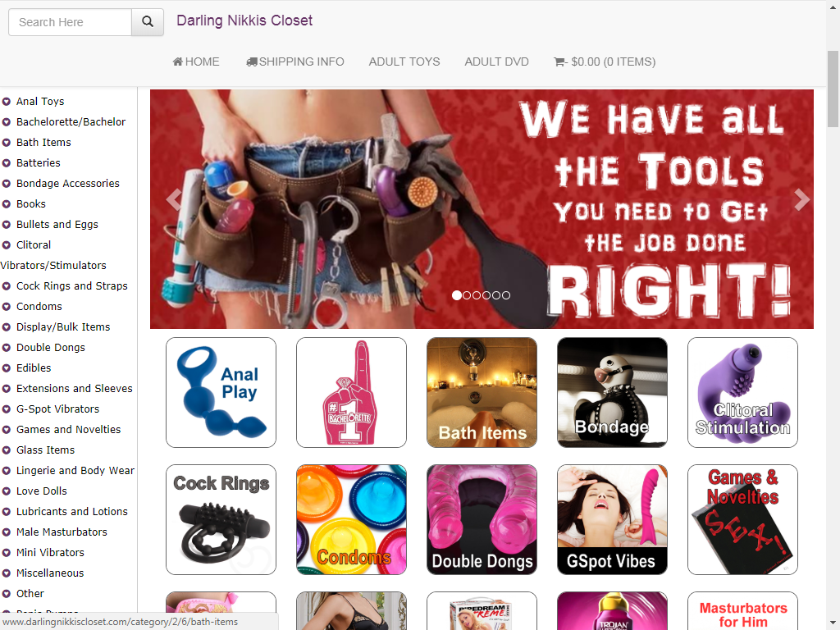This screenshot has width=840, height=630.
Task: Open the Games and Novelties sidebar category
Action: 69,430
